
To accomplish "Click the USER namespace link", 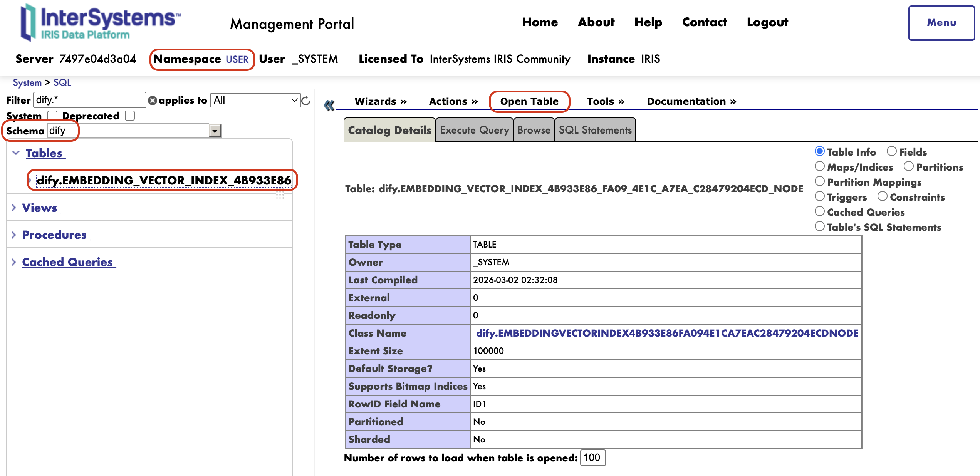I will pyautogui.click(x=237, y=59).
